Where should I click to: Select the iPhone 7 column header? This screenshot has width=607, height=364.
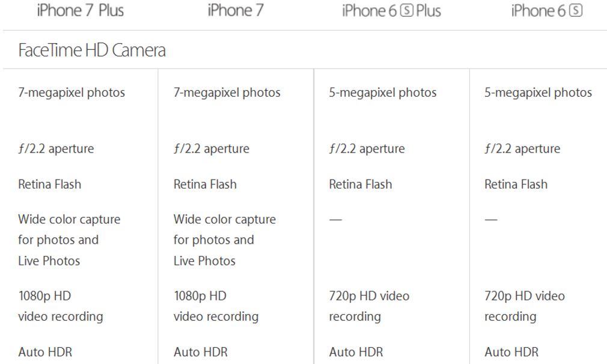[x=236, y=11]
